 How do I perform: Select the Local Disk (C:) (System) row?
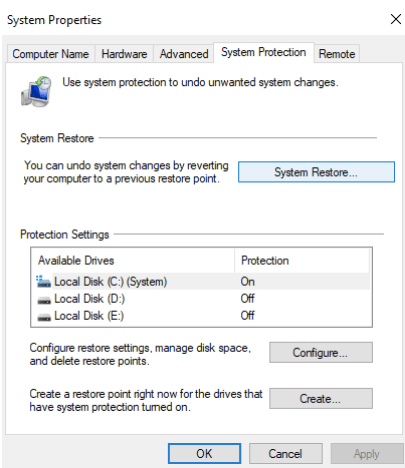(202, 282)
